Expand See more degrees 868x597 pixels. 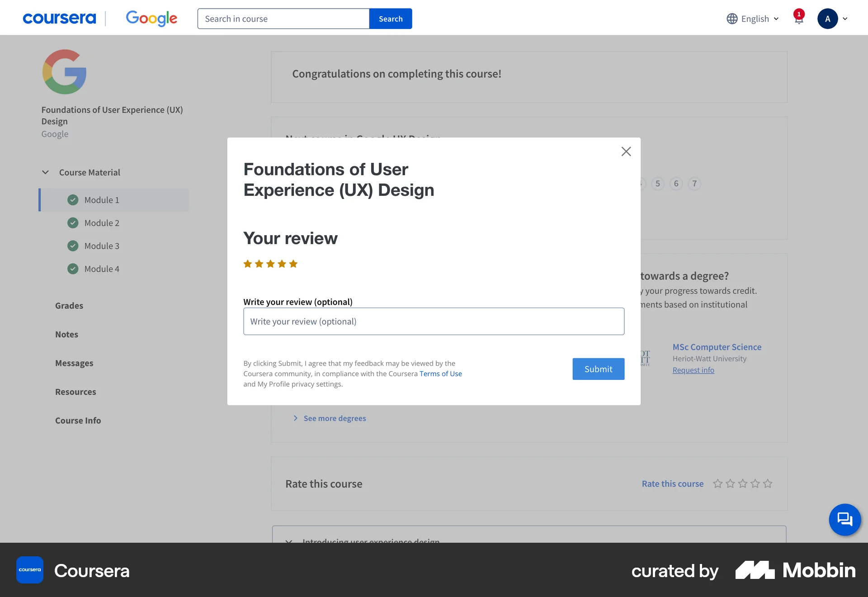[334, 418]
